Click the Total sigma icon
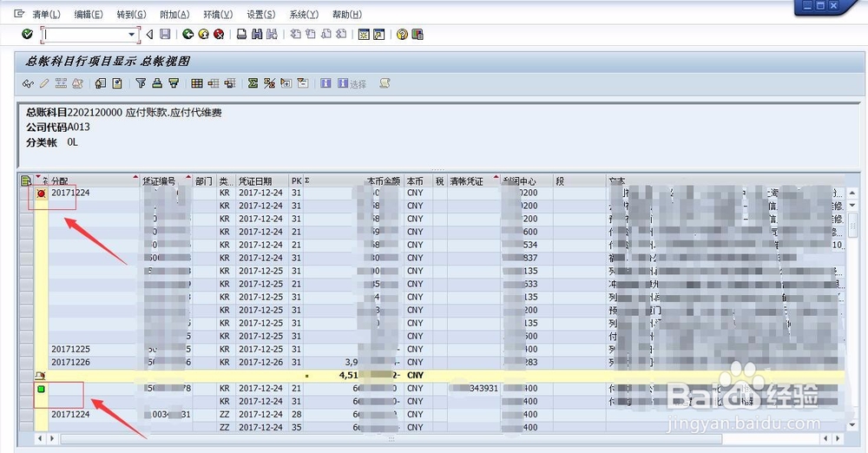 pos(253,83)
